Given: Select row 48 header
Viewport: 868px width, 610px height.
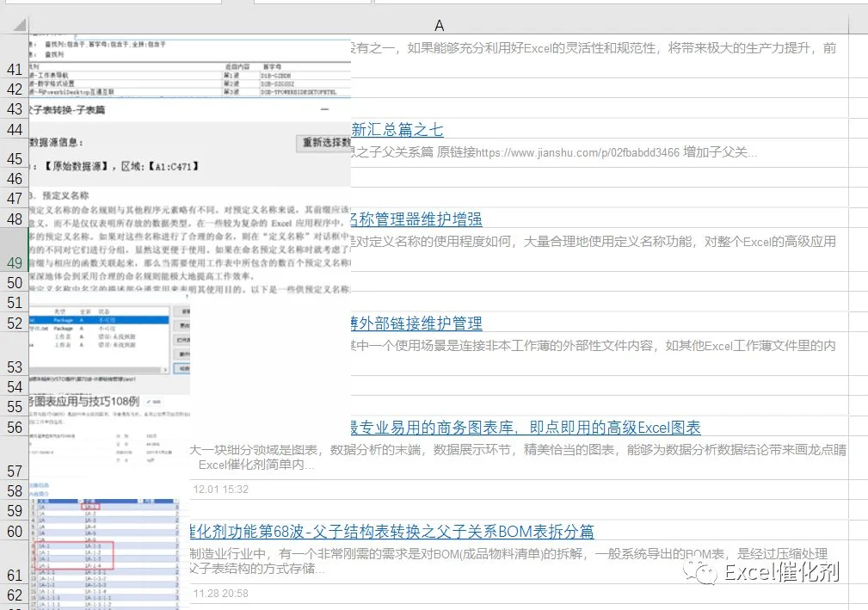Looking at the screenshot, I should point(15,219).
